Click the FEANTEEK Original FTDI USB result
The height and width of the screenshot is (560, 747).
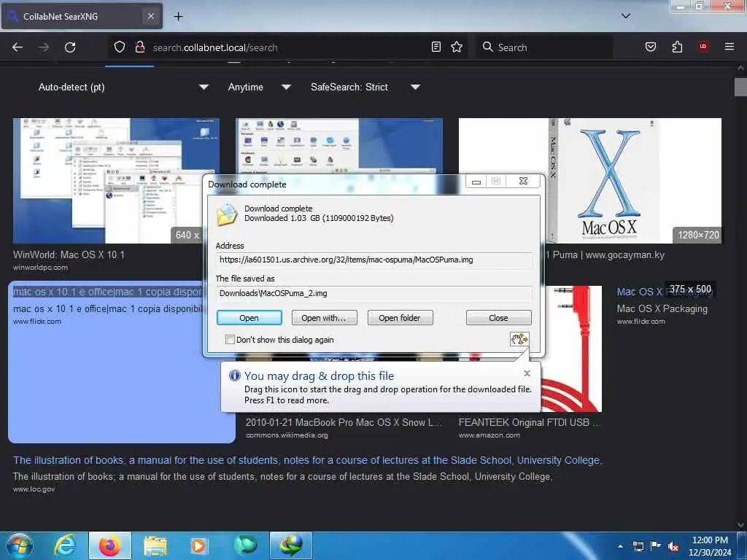530,422
